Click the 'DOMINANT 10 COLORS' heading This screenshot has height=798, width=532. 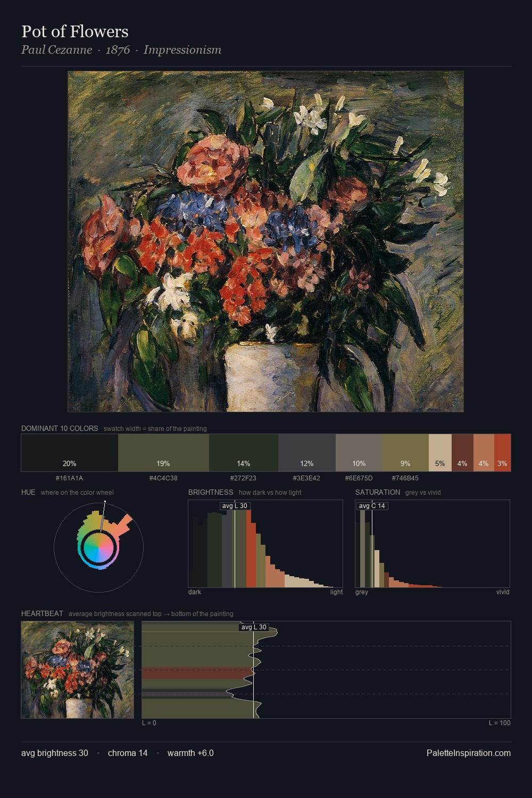pyautogui.click(x=60, y=428)
